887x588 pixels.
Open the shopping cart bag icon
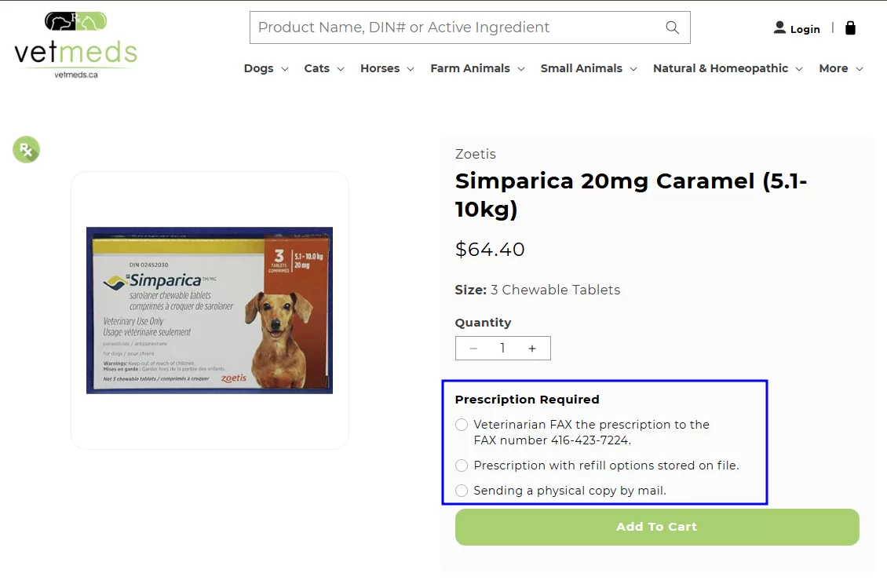[x=851, y=27]
